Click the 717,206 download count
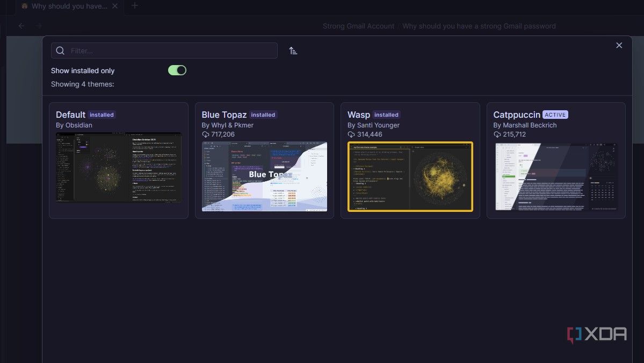644x363 pixels. [223, 134]
